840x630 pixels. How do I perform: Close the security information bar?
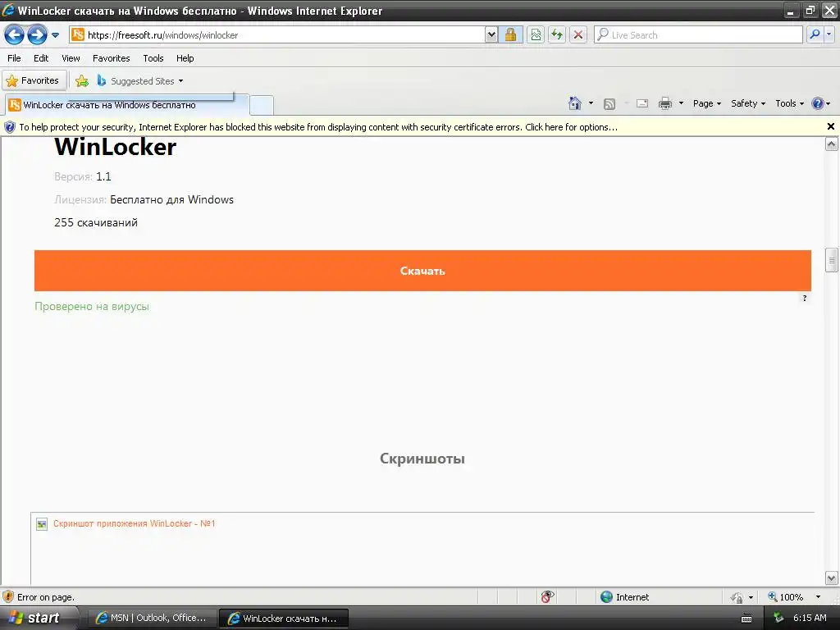(830, 126)
